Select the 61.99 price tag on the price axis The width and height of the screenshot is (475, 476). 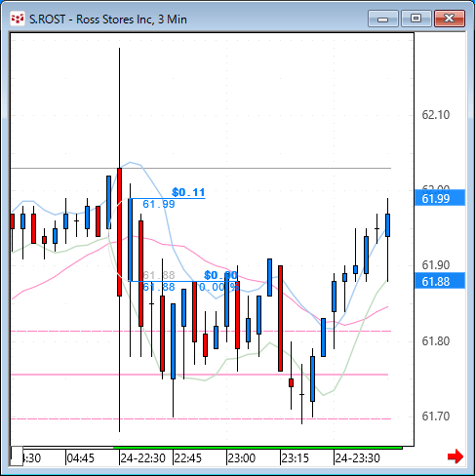click(440, 198)
